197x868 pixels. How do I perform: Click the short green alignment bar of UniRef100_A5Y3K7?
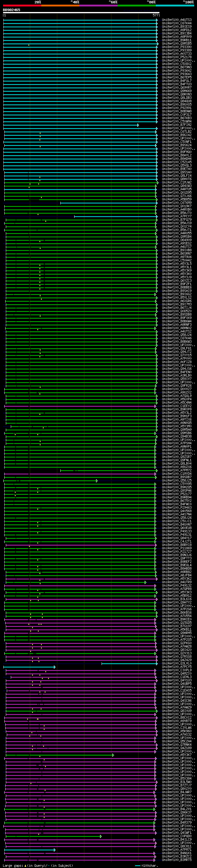(x=60, y=755)
